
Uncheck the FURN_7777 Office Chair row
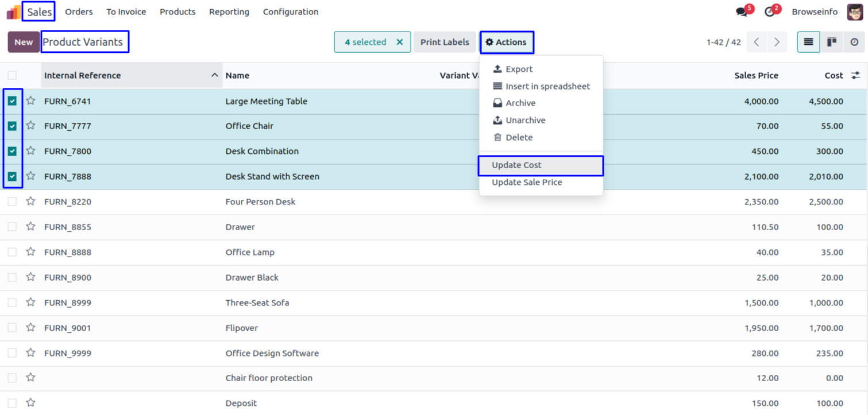pos(12,126)
